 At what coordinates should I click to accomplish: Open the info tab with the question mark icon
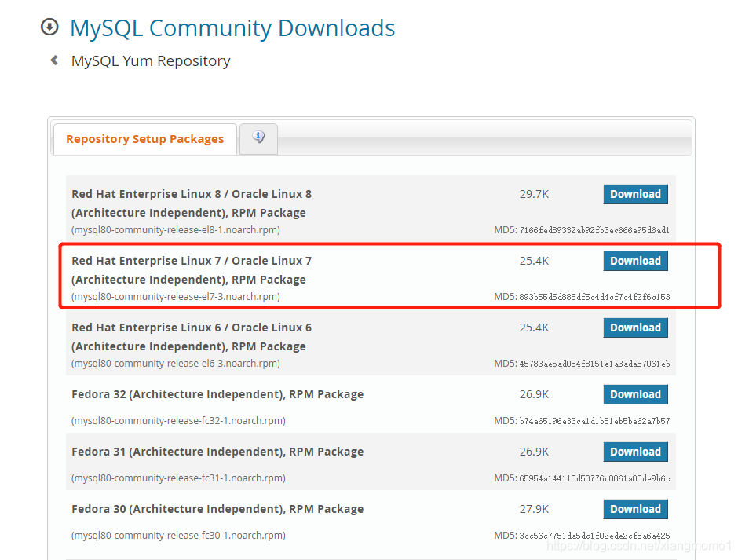tap(258, 137)
